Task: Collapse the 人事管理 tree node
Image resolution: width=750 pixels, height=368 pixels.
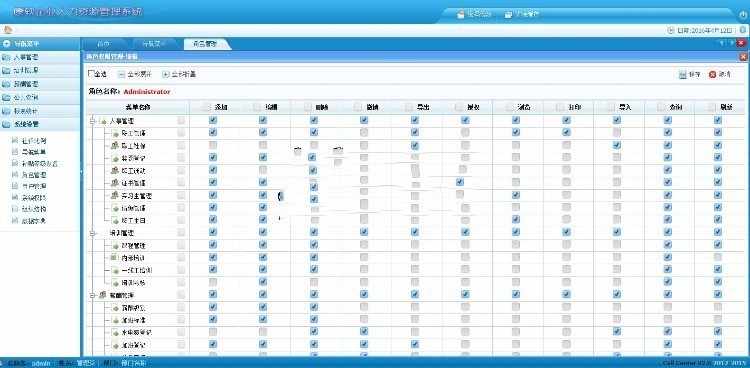Action: click(x=93, y=121)
